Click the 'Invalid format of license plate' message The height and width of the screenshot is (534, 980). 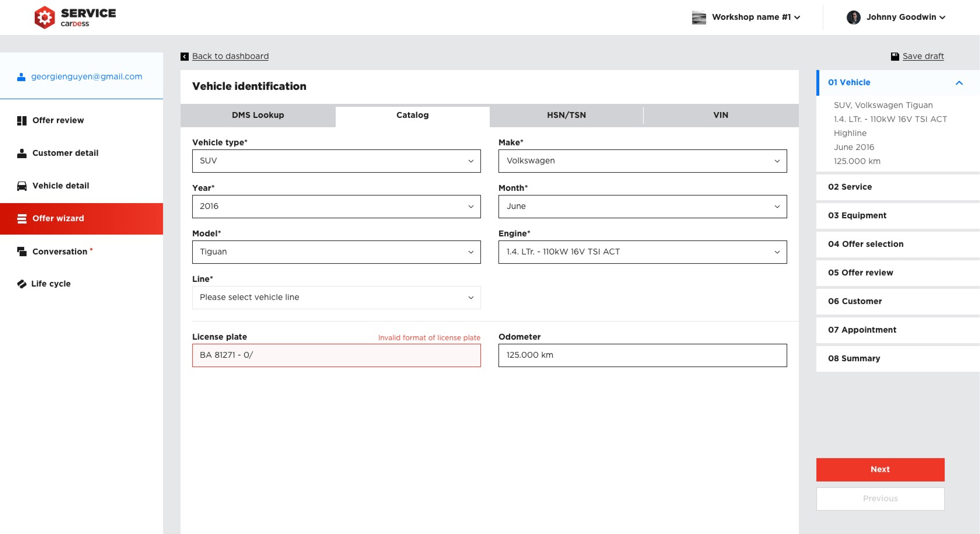(429, 338)
